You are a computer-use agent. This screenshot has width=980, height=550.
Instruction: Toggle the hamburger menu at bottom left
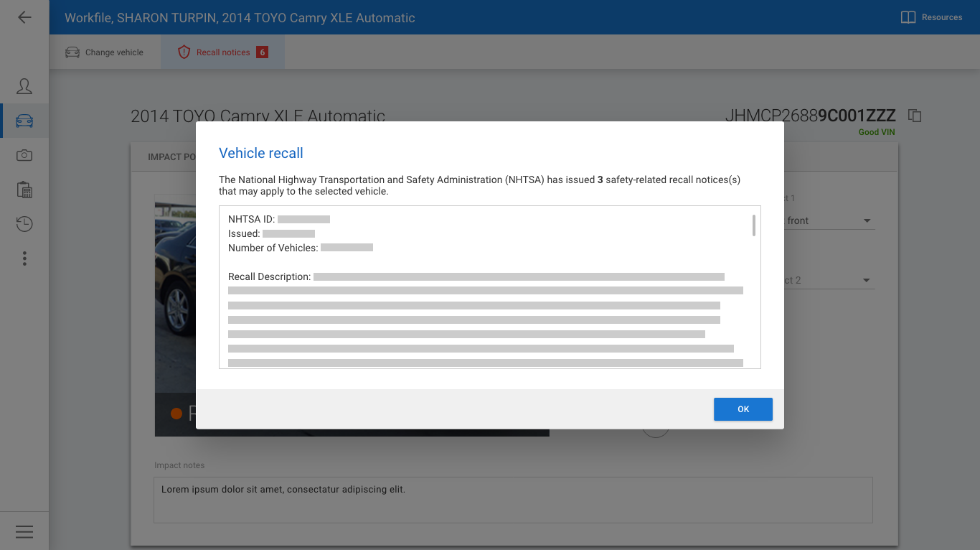24,531
